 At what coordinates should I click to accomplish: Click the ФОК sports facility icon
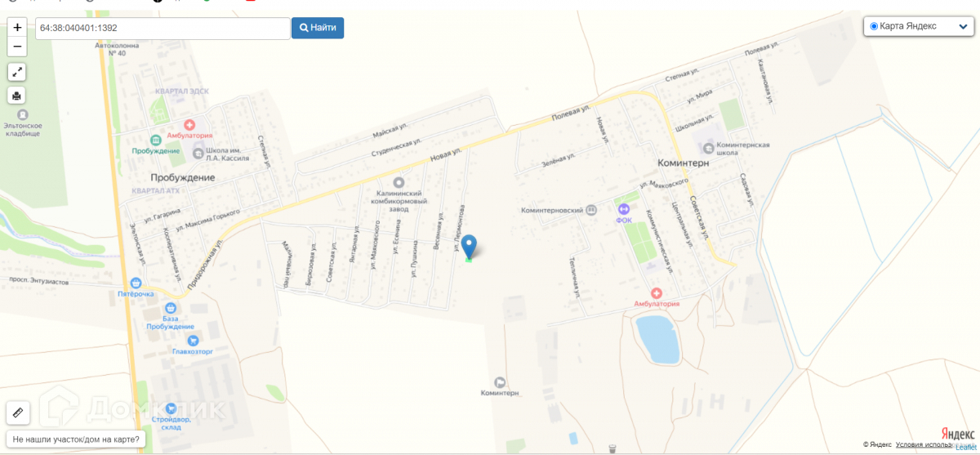(624, 208)
